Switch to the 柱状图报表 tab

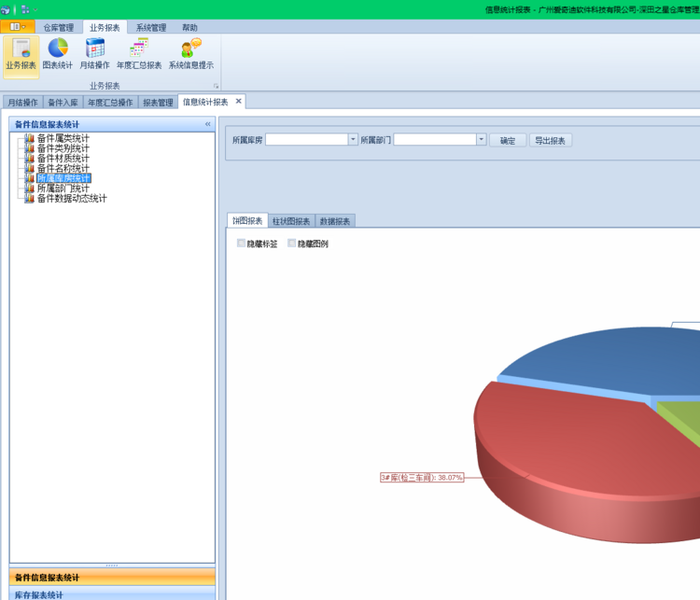tap(291, 221)
